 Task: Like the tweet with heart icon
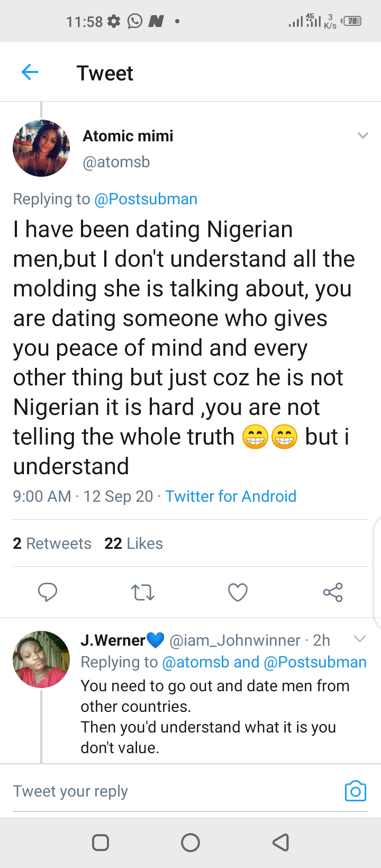click(x=238, y=592)
